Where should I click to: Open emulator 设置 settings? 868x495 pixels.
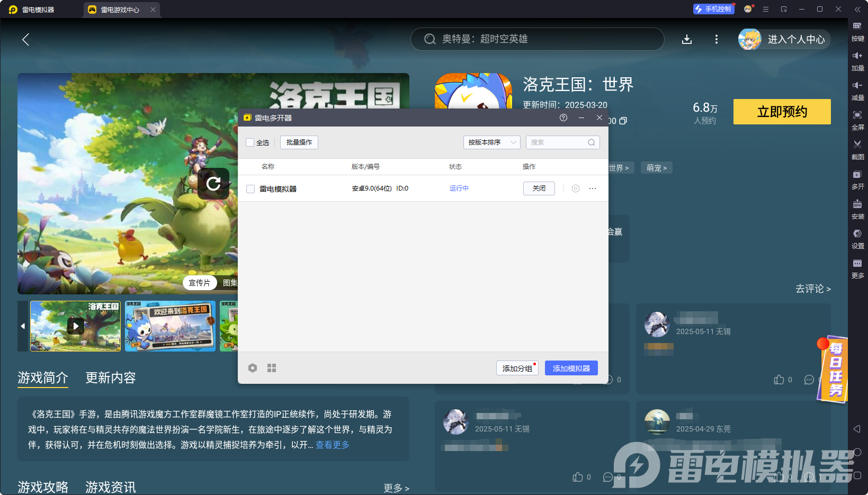coord(858,239)
